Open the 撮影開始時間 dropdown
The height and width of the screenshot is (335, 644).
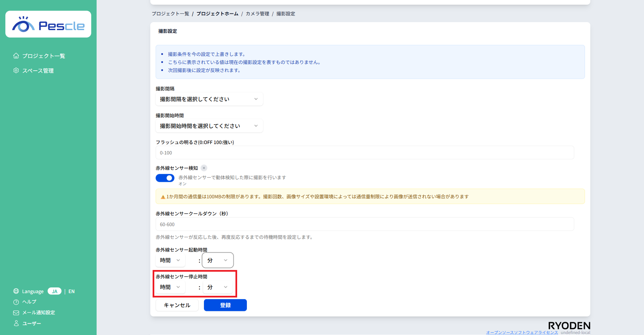[209, 126]
